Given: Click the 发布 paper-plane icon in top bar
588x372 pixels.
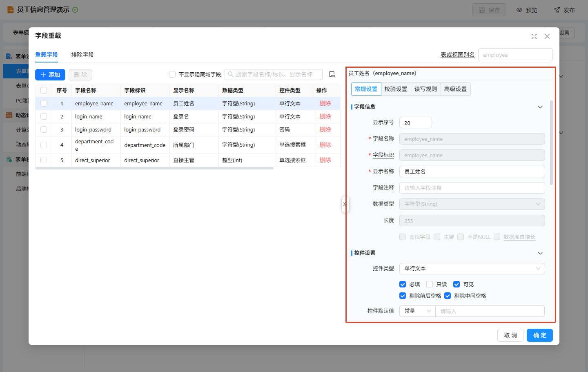Looking at the screenshot, I should (x=557, y=10).
